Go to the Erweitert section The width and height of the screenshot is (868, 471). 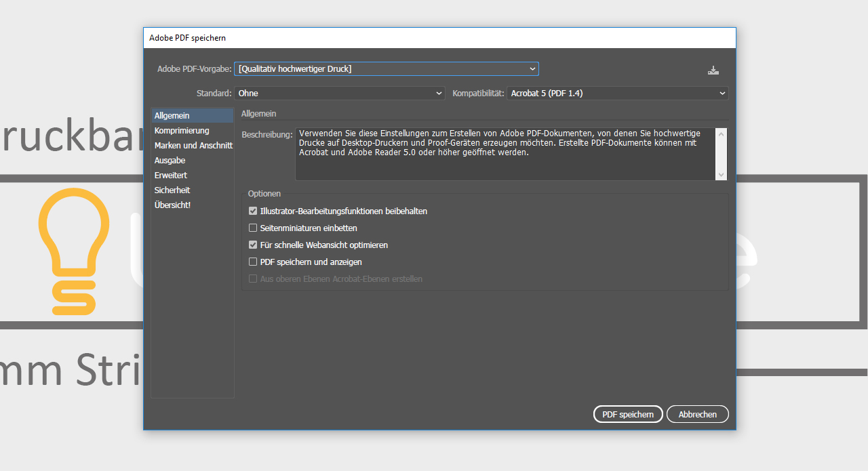click(x=171, y=176)
